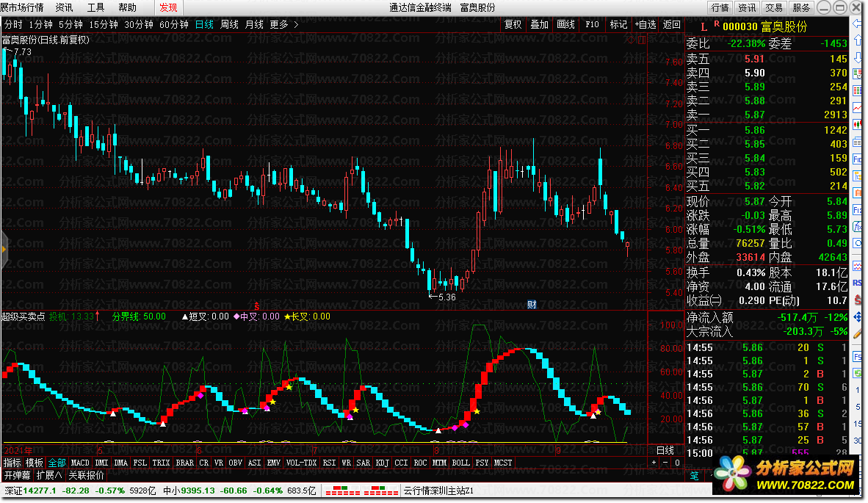This screenshot has height=503, width=868.
Task: Click the − zoom button beside 日线
Action: [665, 463]
